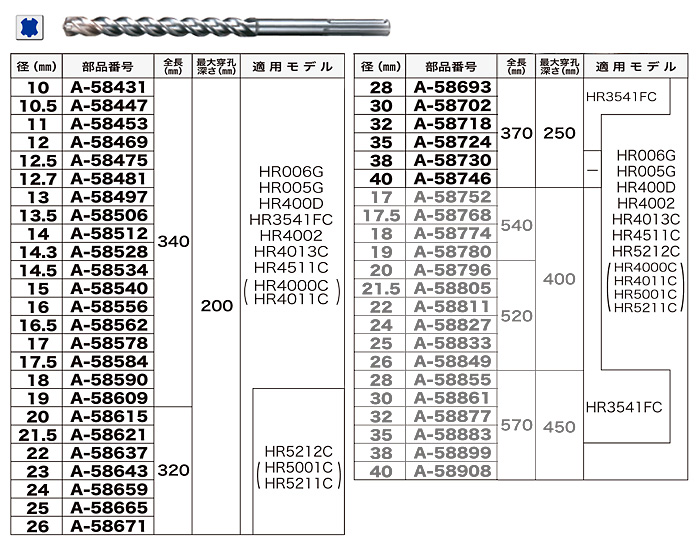700x550 pixels.
Task: Select part number A-58833
Action: click(x=452, y=343)
